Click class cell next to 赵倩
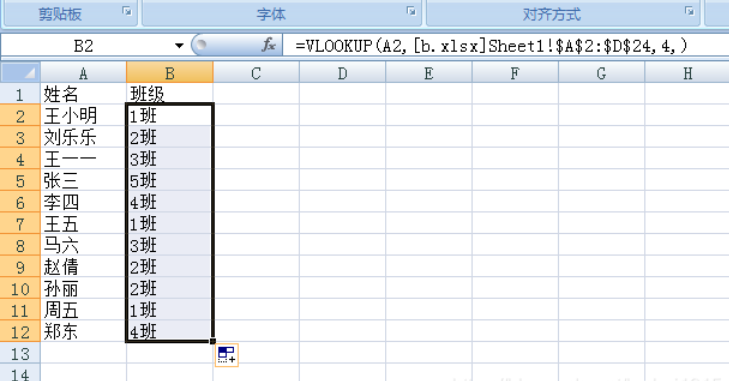 tap(170, 267)
